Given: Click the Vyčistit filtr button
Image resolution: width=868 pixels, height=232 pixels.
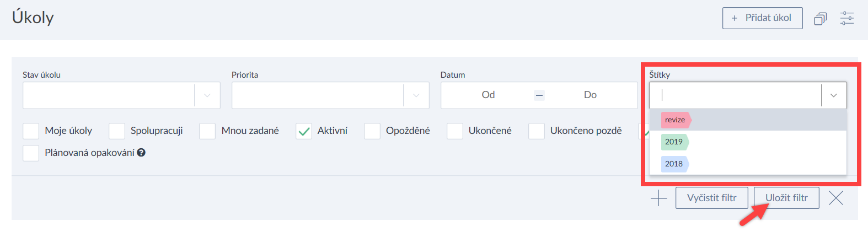Looking at the screenshot, I should pyautogui.click(x=711, y=198).
